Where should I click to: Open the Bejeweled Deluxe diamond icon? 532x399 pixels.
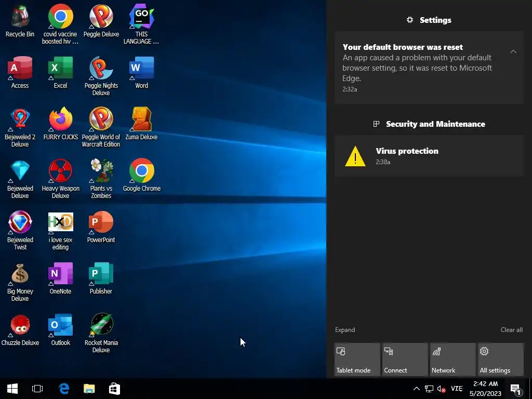20,179
